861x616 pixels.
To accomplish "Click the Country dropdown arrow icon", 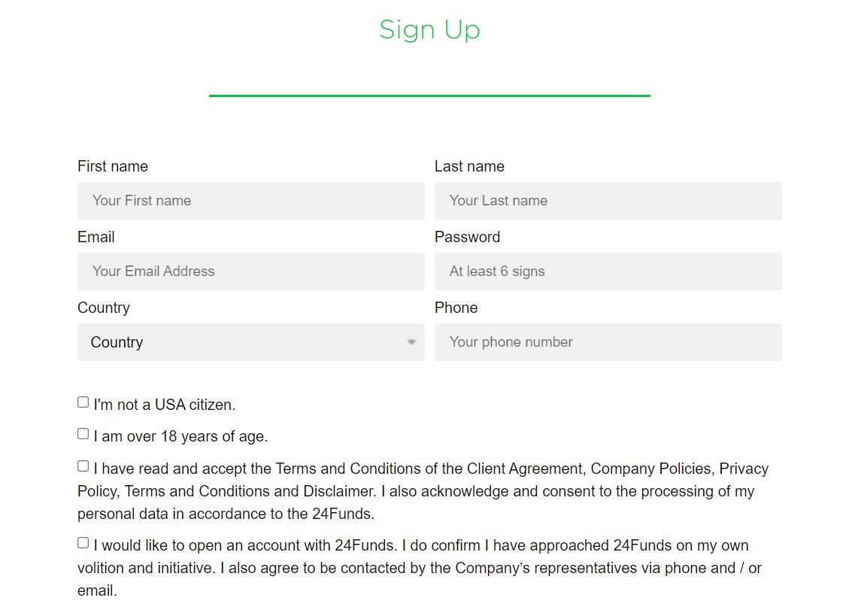I will point(411,342).
